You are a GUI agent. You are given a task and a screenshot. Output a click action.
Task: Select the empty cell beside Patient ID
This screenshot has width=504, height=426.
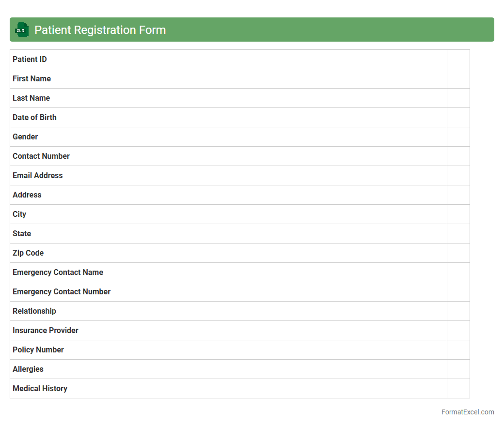pyautogui.click(x=458, y=60)
